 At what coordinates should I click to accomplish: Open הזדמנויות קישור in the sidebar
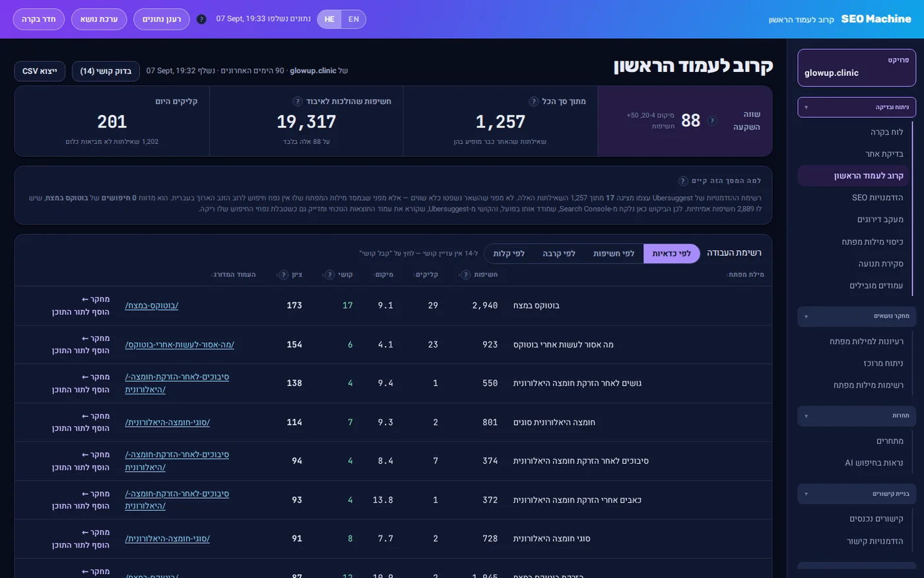[853, 541]
